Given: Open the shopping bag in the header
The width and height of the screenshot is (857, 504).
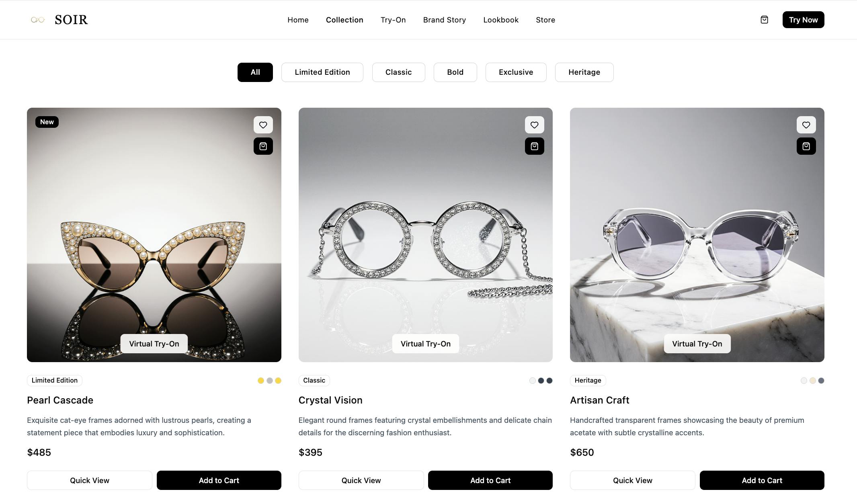Looking at the screenshot, I should click(764, 20).
